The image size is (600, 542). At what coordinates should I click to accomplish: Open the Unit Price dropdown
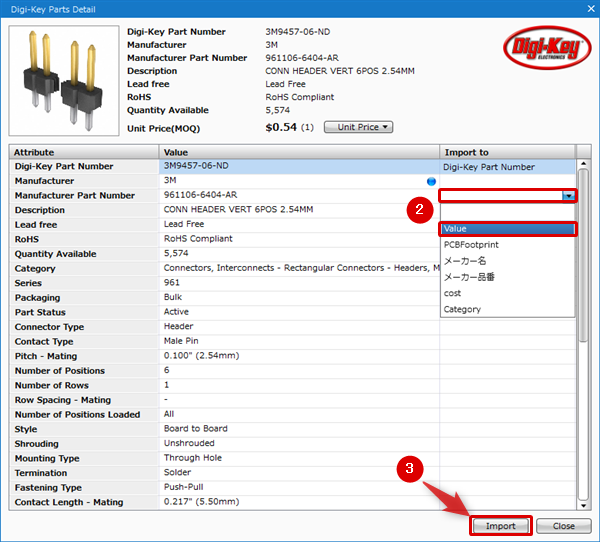click(359, 127)
